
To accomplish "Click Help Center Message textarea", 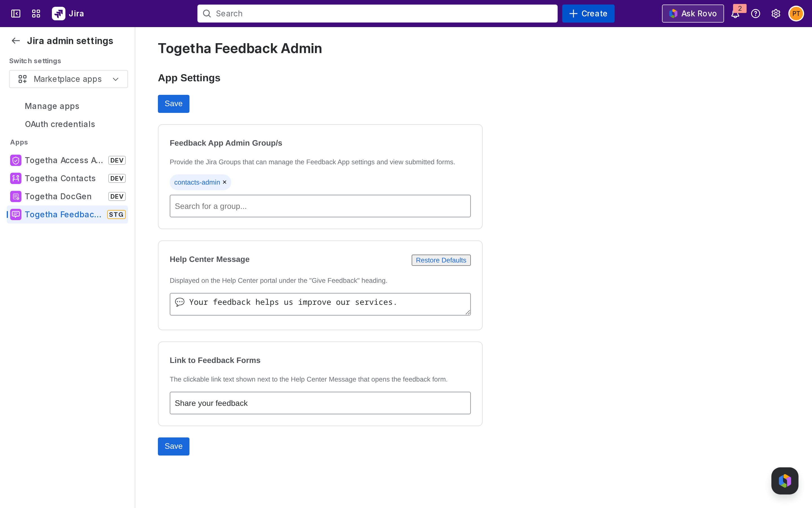I will (320, 304).
